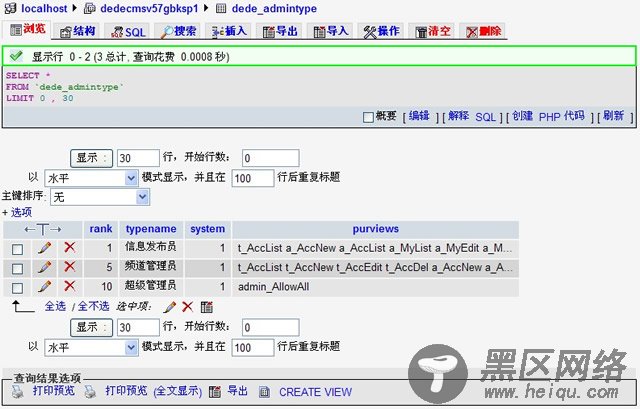Open the 插入 insert tab
This screenshot has width=640, height=409.
tap(229, 31)
